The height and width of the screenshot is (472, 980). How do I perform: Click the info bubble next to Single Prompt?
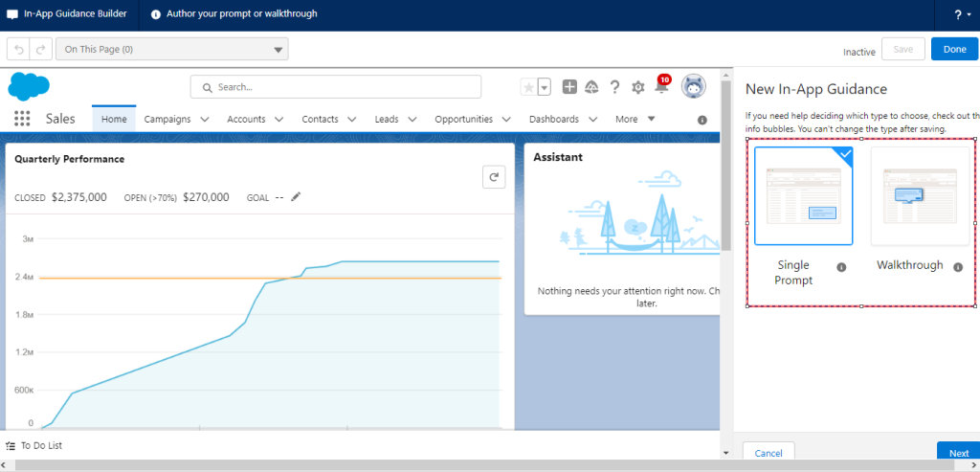coord(841,267)
